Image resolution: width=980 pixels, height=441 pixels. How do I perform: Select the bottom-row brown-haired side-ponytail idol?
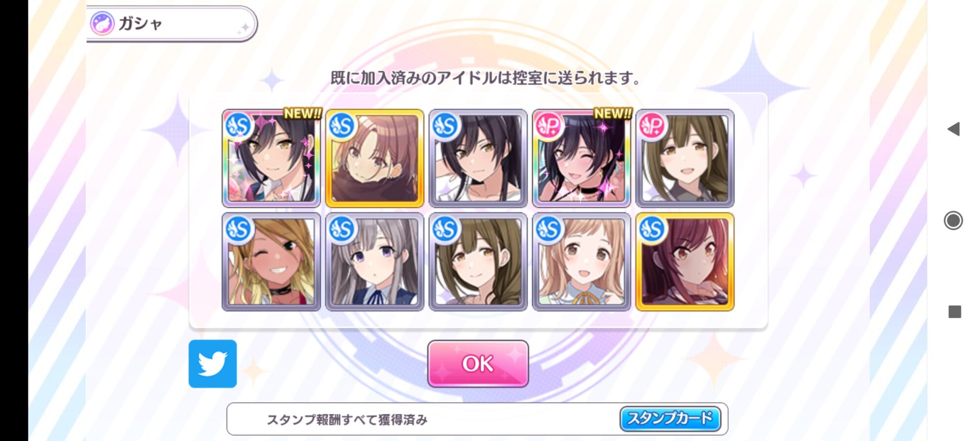click(478, 262)
